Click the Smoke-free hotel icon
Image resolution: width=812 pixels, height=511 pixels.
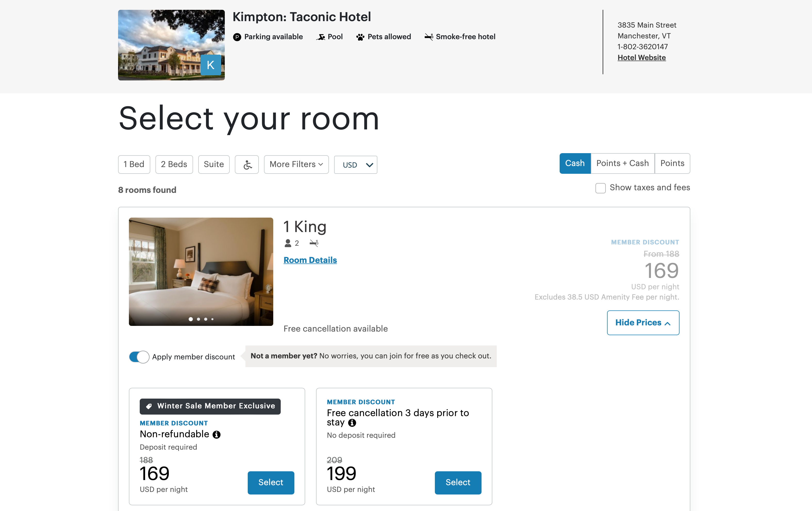point(429,37)
